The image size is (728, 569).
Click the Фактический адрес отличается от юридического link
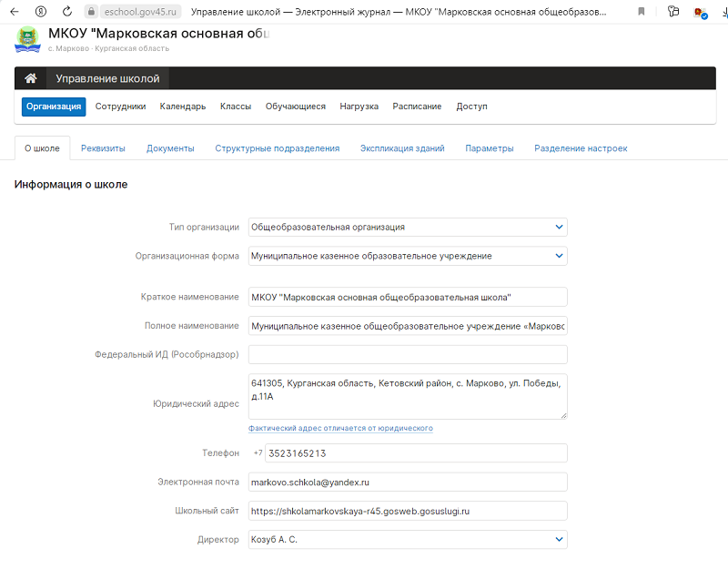coord(340,428)
